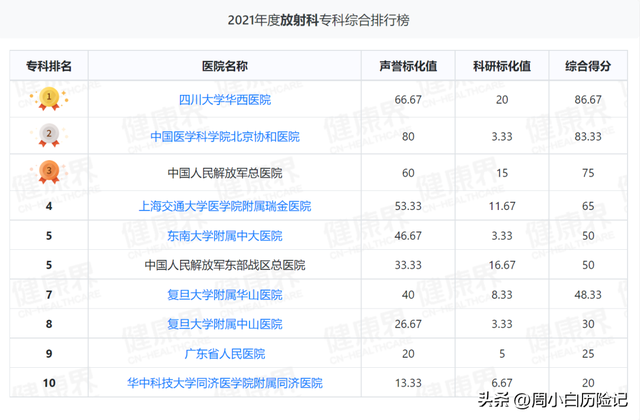
Task: Click the 26.67 reputation value cell
Action: click(x=408, y=324)
